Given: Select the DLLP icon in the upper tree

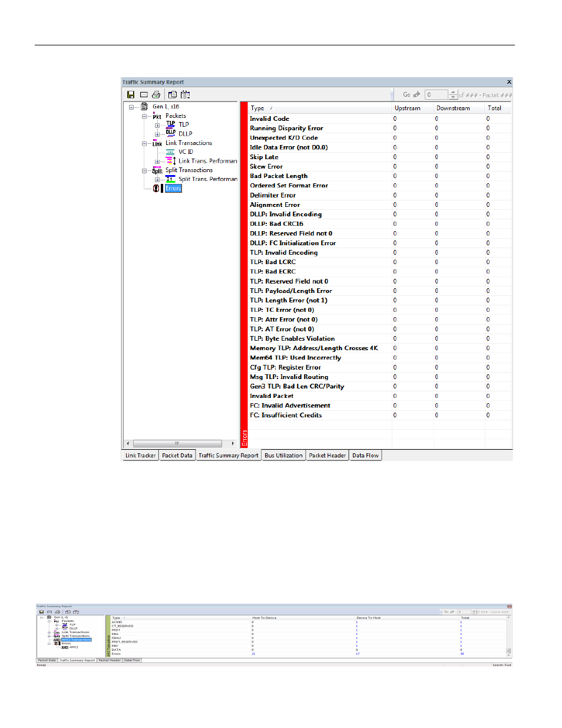Looking at the screenshot, I should (171, 133).
